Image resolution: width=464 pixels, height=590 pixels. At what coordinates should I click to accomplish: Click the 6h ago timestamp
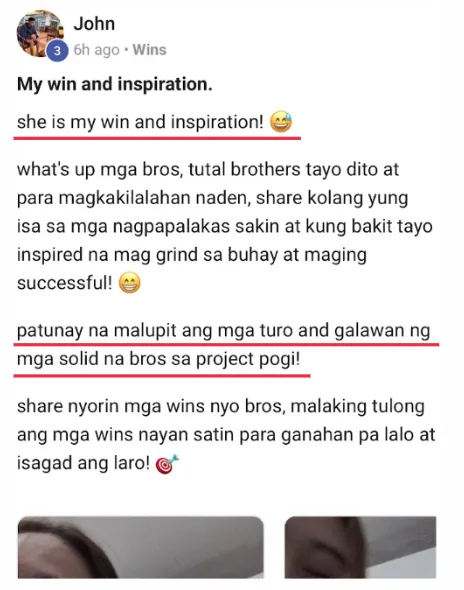click(96, 50)
